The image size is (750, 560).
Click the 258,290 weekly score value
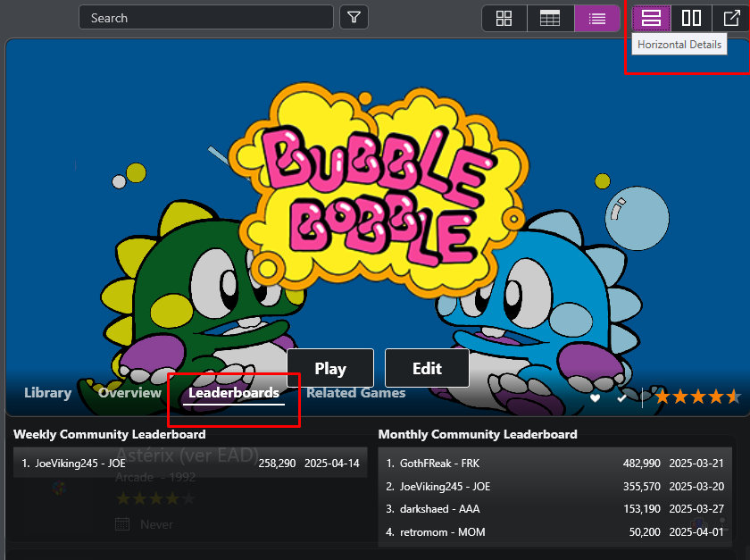[277, 464]
